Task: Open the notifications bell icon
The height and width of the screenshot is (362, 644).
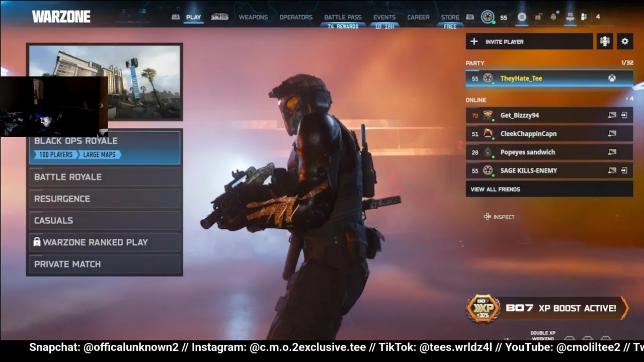Action: click(553, 17)
